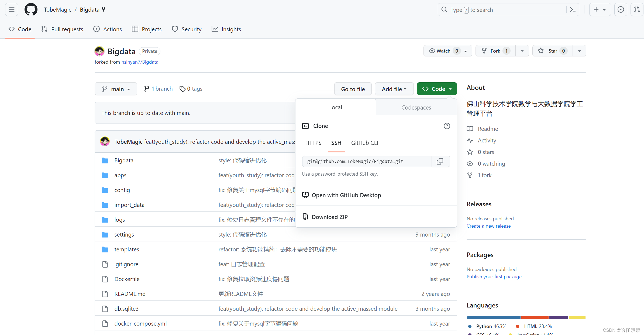Copy the SSH clone URL
The width and height of the screenshot is (644, 335).
pyautogui.click(x=440, y=161)
